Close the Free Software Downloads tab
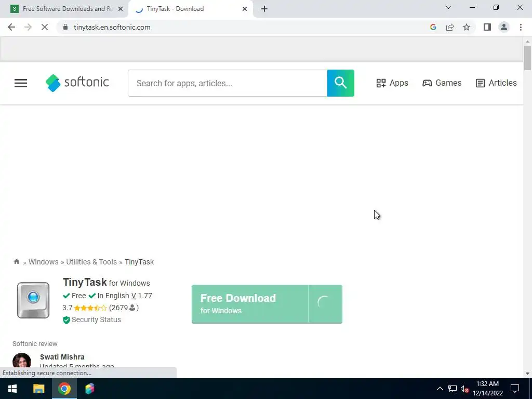The image size is (532, 399). [x=121, y=9]
